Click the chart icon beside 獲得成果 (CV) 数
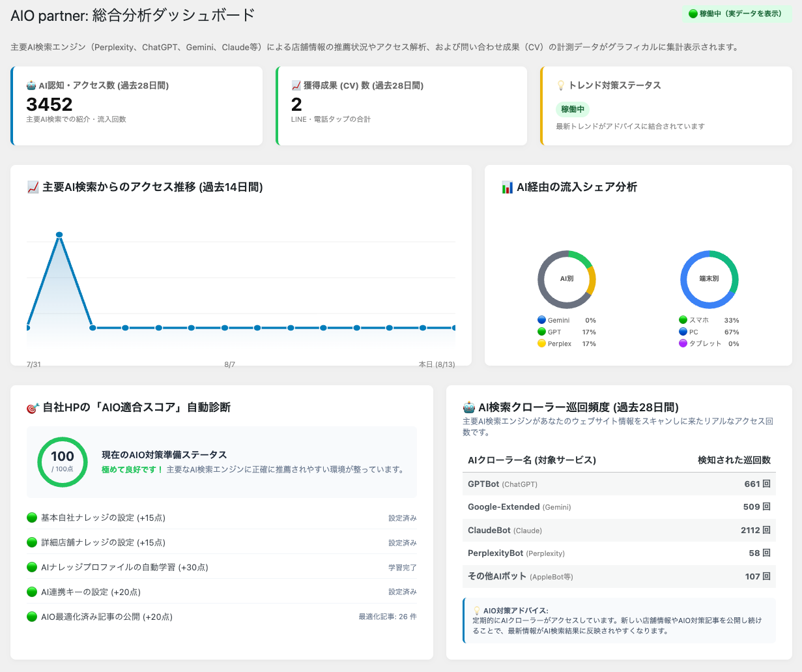802x672 pixels. click(296, 85)
